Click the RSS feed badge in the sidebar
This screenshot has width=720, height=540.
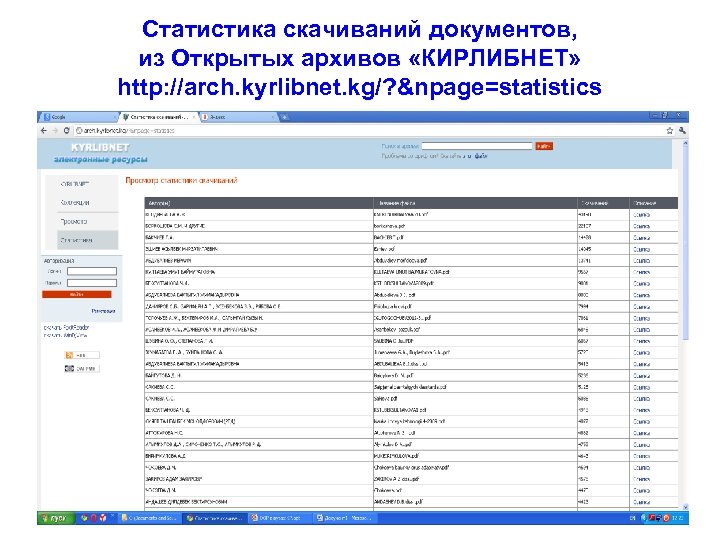(82, 355)
